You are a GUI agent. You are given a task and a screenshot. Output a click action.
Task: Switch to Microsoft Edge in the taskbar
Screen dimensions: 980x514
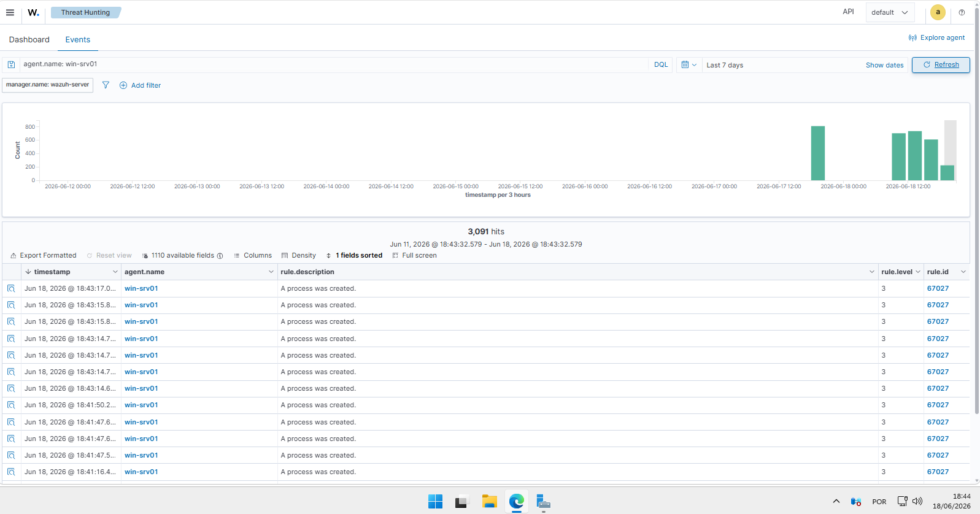(516, 502)
